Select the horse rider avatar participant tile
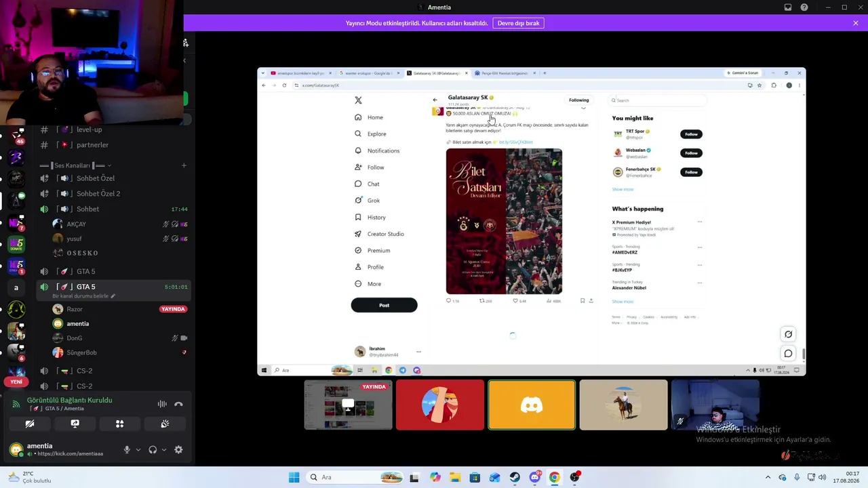 tap(623, 405)
